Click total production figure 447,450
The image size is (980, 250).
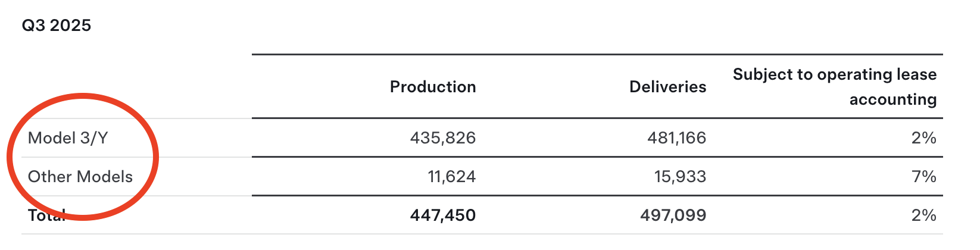[x=442, y=215]
